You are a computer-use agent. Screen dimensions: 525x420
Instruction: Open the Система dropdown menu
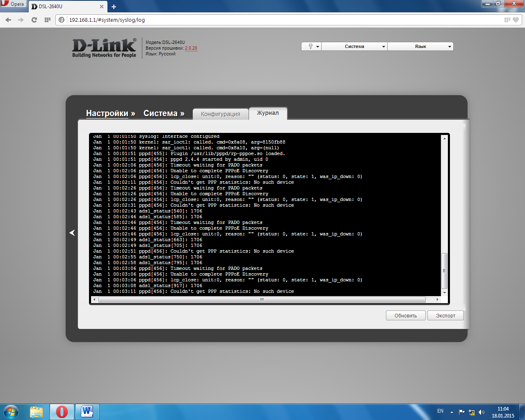tap(354, 46)
